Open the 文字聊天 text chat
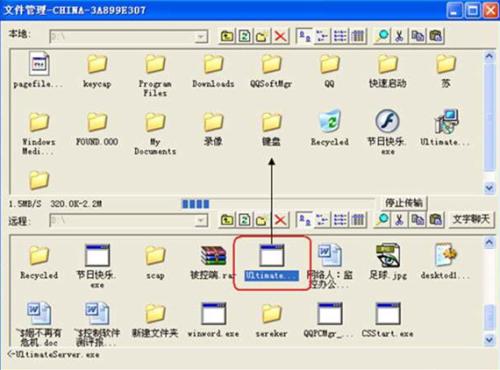The width and height of the screenshot is (500, 370). [x=471, y=219]
